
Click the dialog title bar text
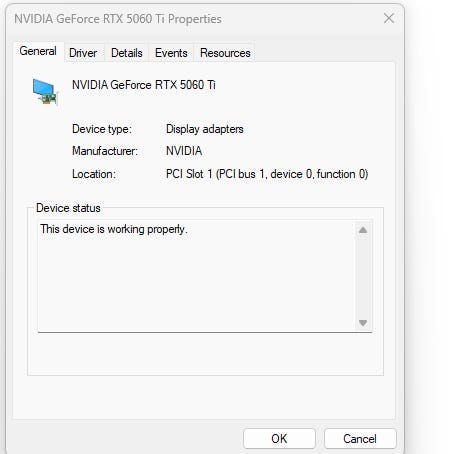(118, 19)
